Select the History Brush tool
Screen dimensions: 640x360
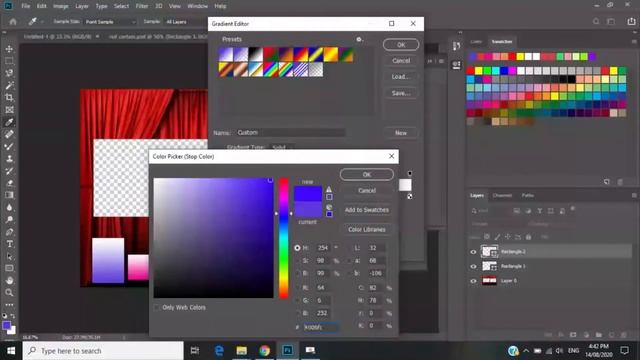tap(9, 171)
